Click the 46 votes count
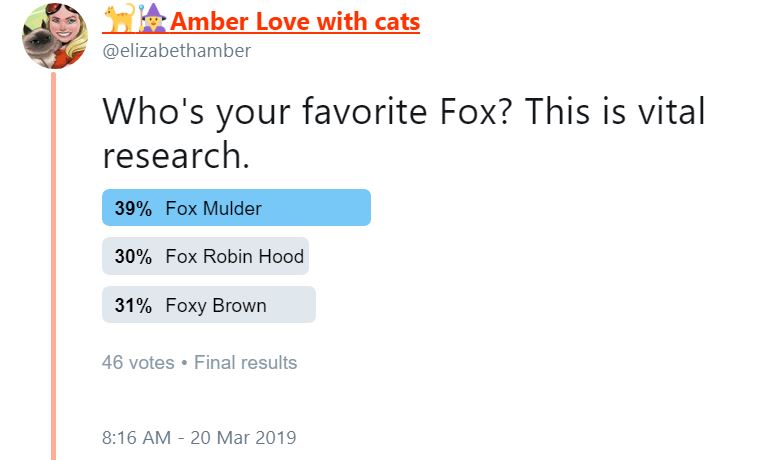 pyautogui.click(x=138, y=362)
